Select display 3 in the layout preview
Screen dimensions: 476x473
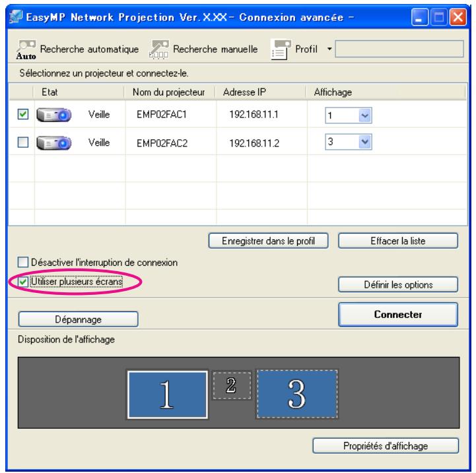click(x=297, y=394)
